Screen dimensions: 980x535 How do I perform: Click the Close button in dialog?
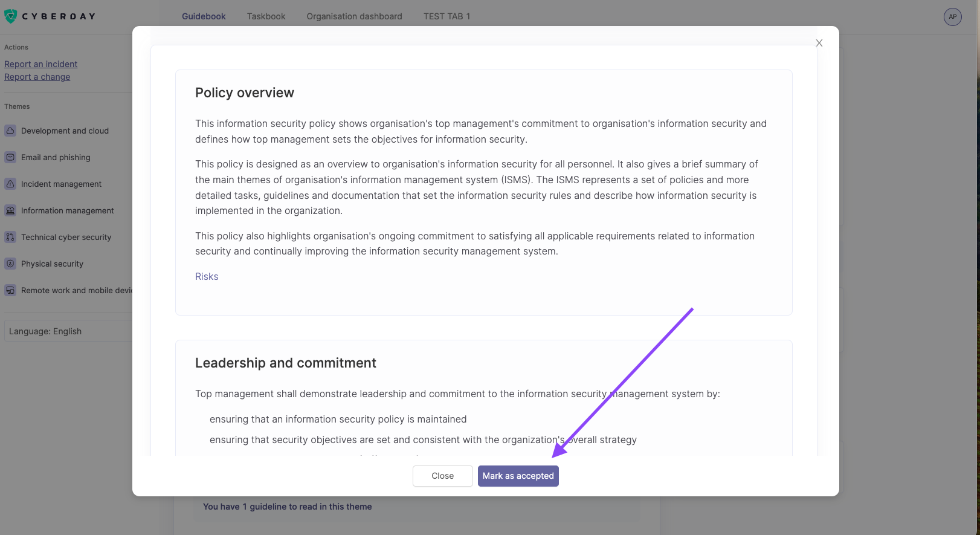443,476
